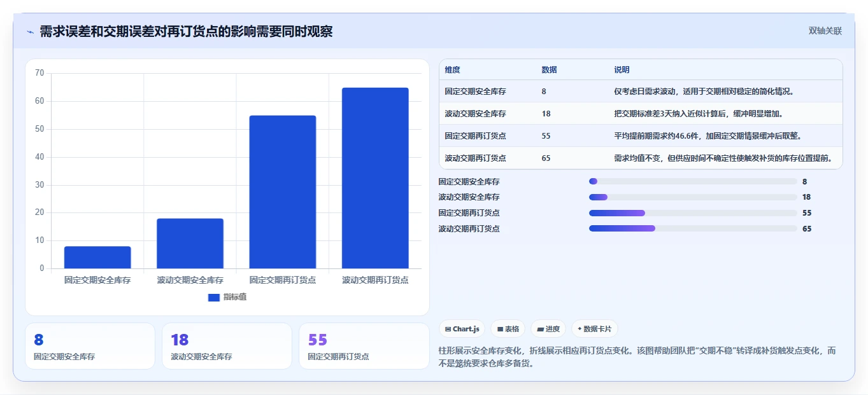Click the table data cell value 55
This screenshot has height=395, width=868.
546,136
